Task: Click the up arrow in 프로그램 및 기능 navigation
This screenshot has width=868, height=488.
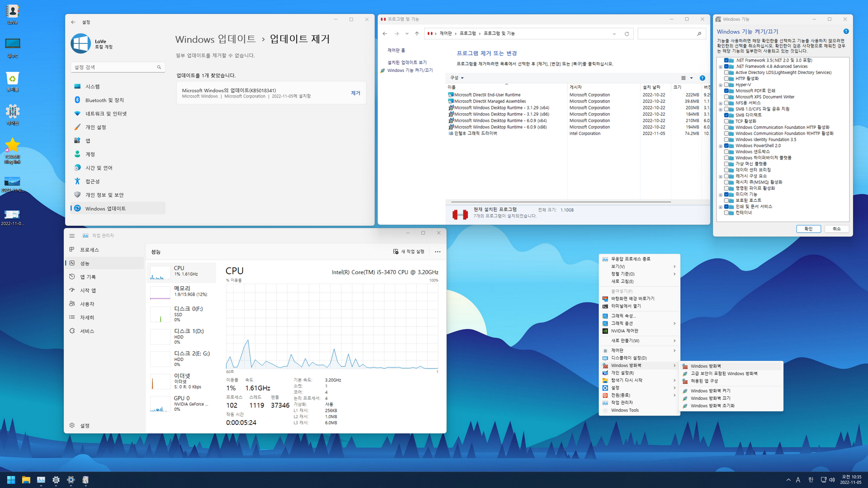Action: [x=417, y=34]
